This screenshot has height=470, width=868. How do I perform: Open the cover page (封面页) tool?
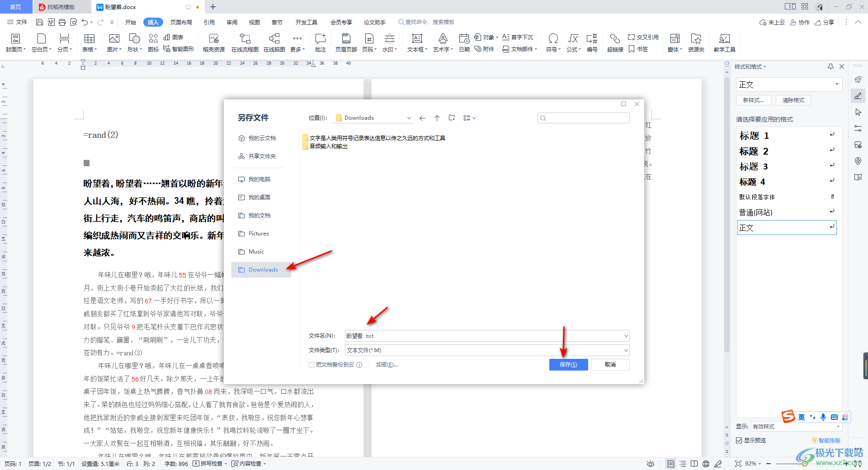(15, 43)
